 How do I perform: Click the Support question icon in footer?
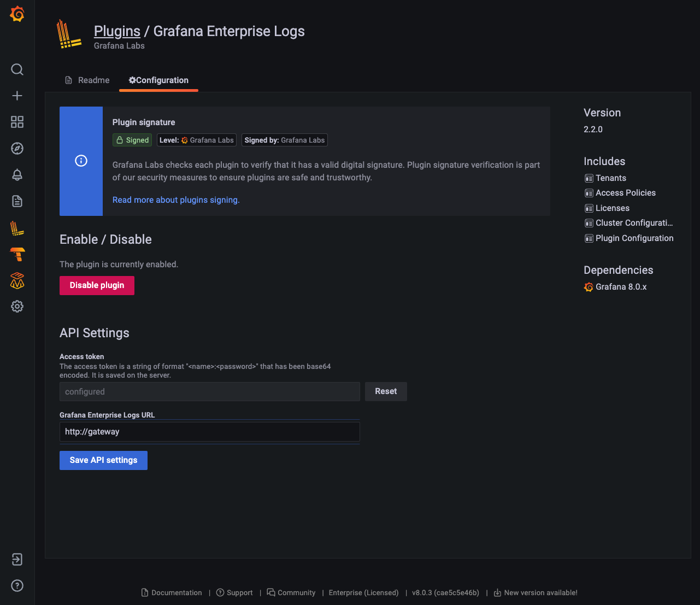pyautogui.click(x=220, y=593)
